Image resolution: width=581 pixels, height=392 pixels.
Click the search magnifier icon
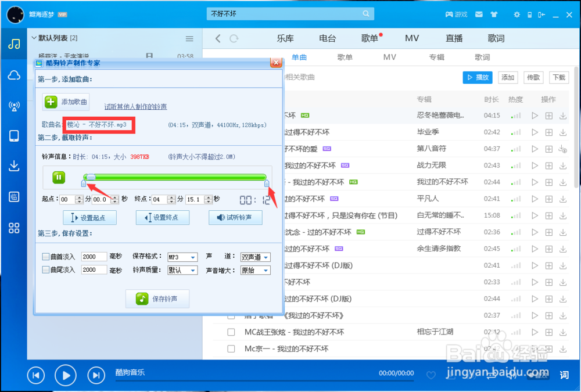click(x=366, y=14)
